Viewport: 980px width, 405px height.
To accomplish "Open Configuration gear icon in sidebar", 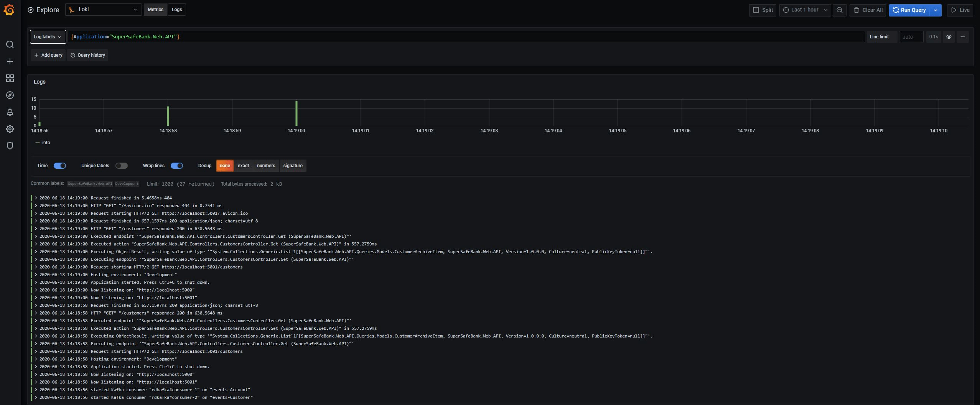I will pyautogui.click(x=10, y=129).
